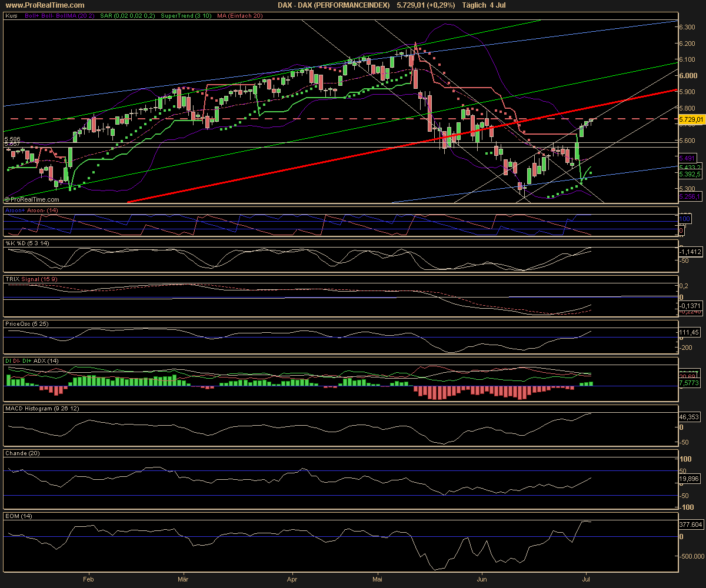
Task: Select the highlighted 5.729,01 price marker
Action: (x=691, y=119)
